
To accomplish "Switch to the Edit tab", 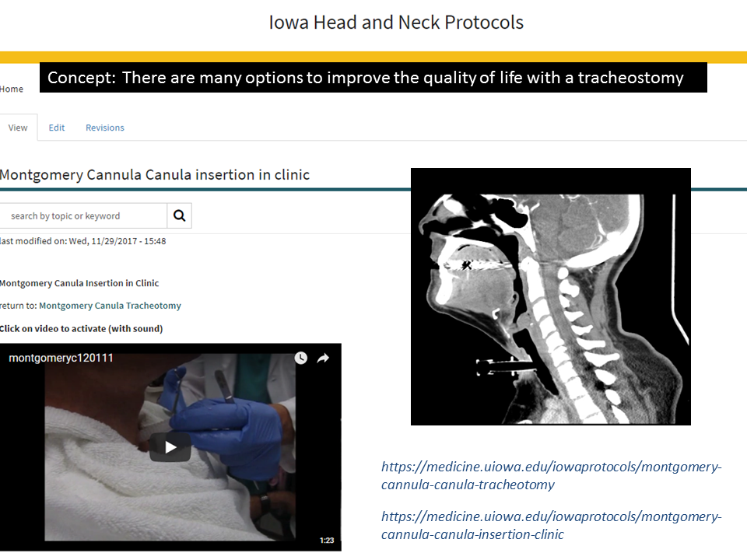I will pos(57,128).
